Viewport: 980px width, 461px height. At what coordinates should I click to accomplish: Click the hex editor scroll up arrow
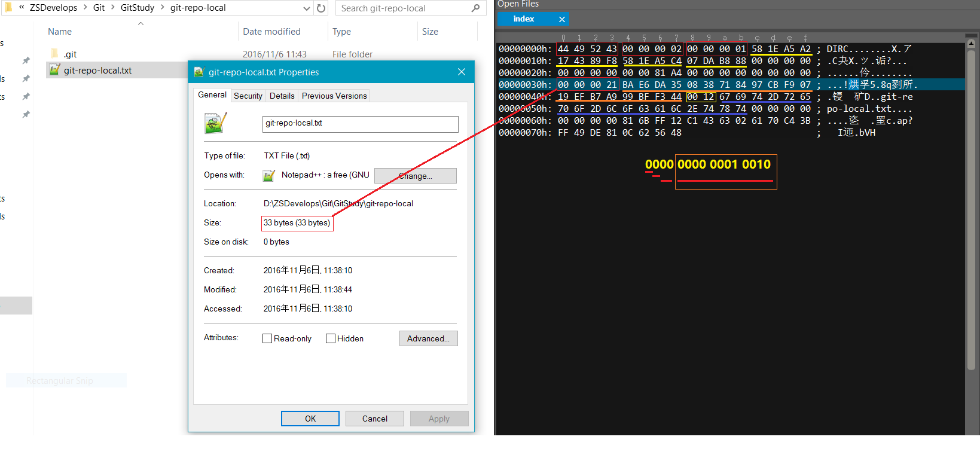(x=971, y=43)
